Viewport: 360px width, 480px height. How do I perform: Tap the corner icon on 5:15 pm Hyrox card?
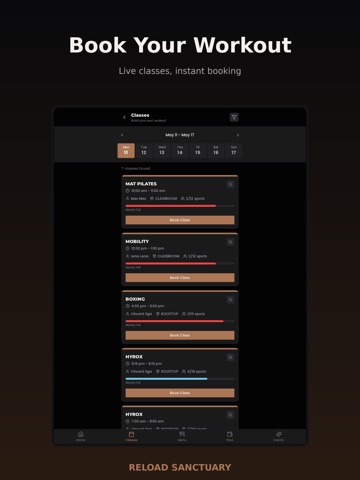[230, 357]
